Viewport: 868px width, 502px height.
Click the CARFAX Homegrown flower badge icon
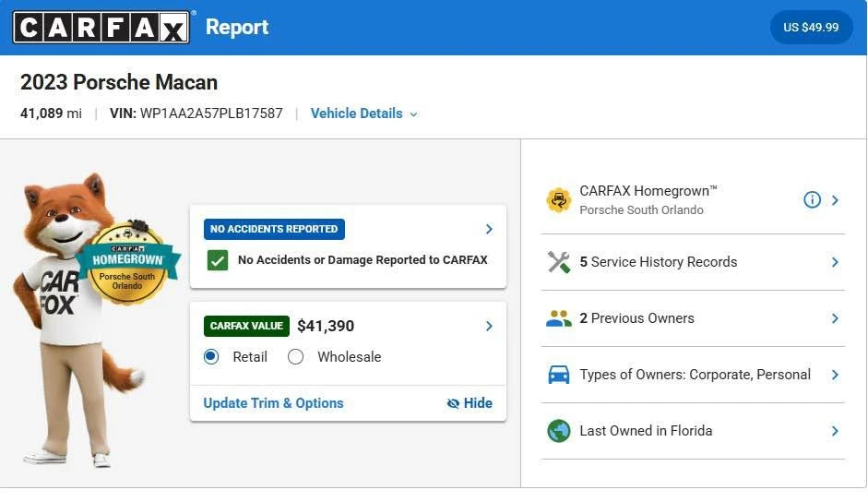pos(559,200)
